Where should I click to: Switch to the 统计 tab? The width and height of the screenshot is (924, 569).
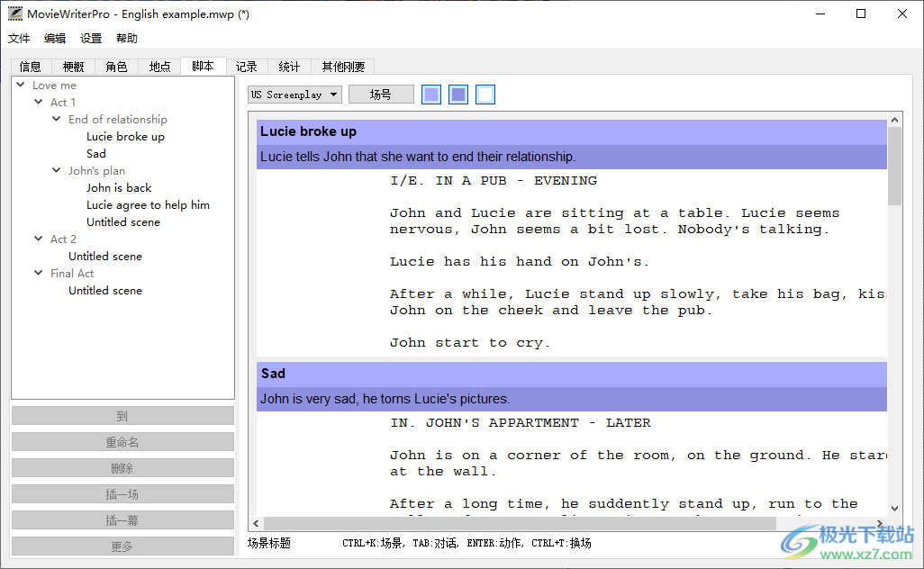(x=289, y=67)
